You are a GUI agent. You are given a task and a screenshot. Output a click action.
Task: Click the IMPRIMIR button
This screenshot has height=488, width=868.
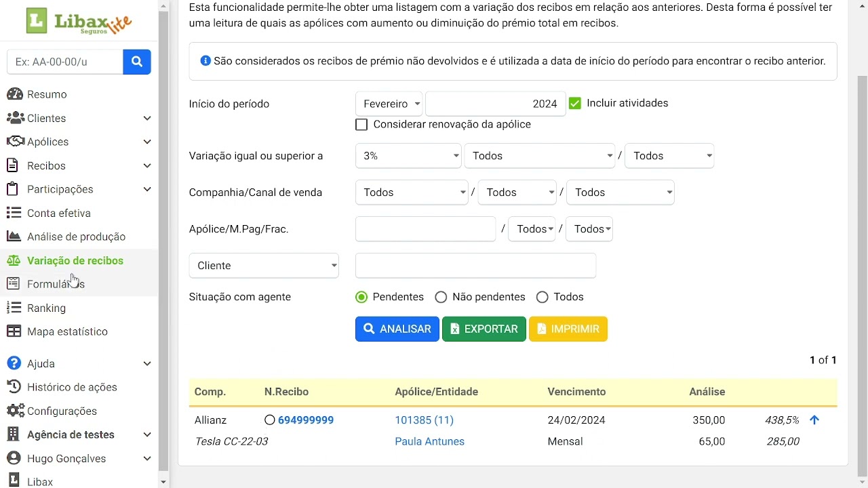(568, 329)
